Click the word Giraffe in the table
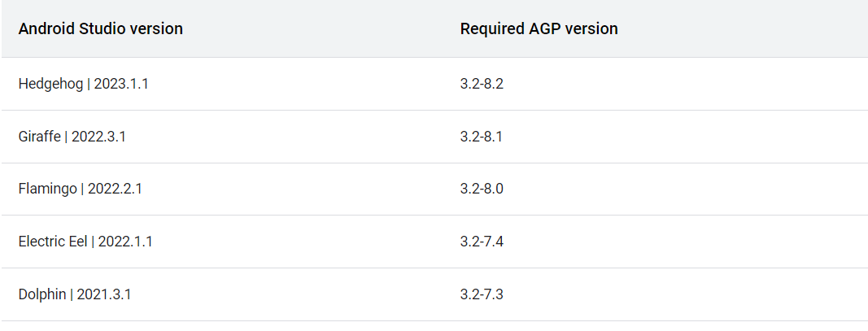Image resolution: width=868 pixels, height=331 pixels. point(39,136)
